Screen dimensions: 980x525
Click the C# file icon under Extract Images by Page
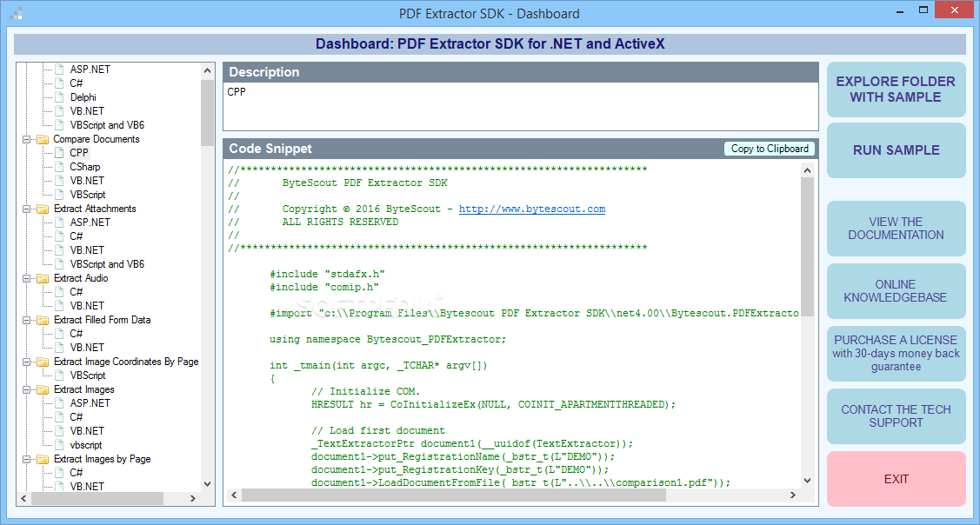pos(59,473)
